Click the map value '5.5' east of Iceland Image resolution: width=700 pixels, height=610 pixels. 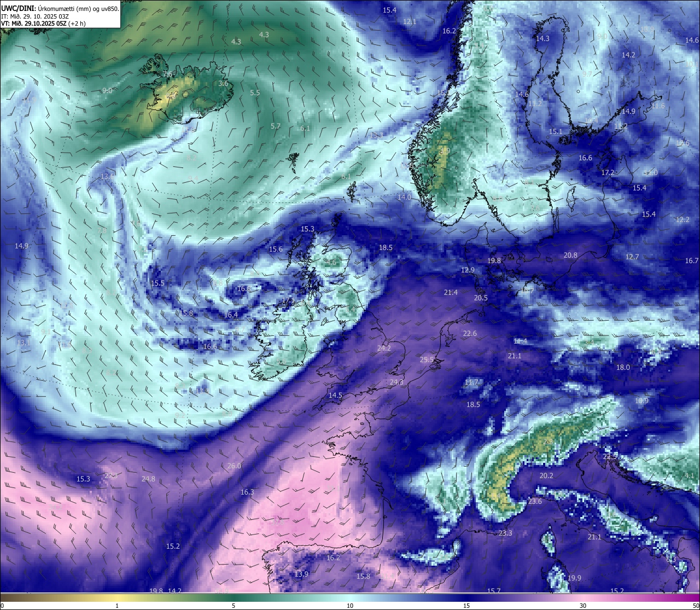tap(255, 93)
